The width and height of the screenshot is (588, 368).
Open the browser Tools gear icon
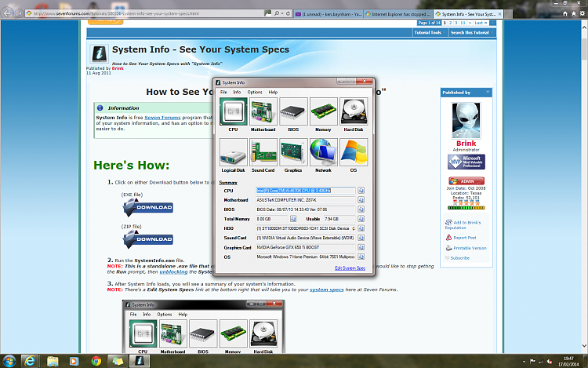(x=582, y=13)
